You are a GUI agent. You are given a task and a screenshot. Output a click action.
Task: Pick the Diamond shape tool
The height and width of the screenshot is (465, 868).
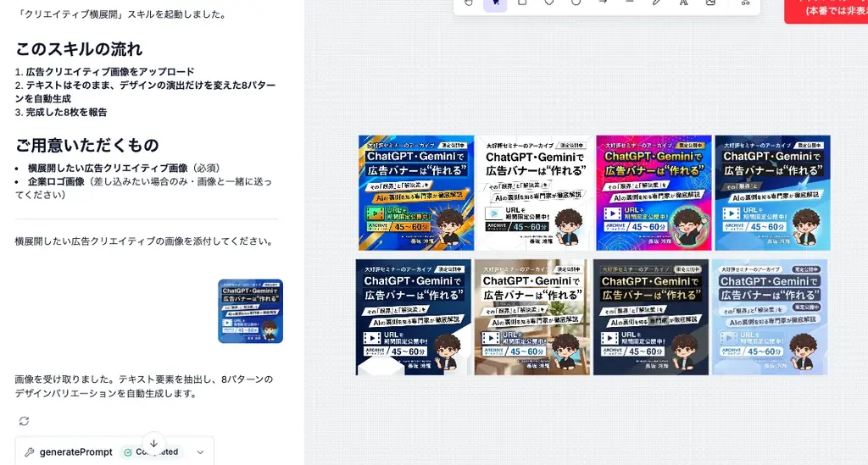click(x=549, y=3)
